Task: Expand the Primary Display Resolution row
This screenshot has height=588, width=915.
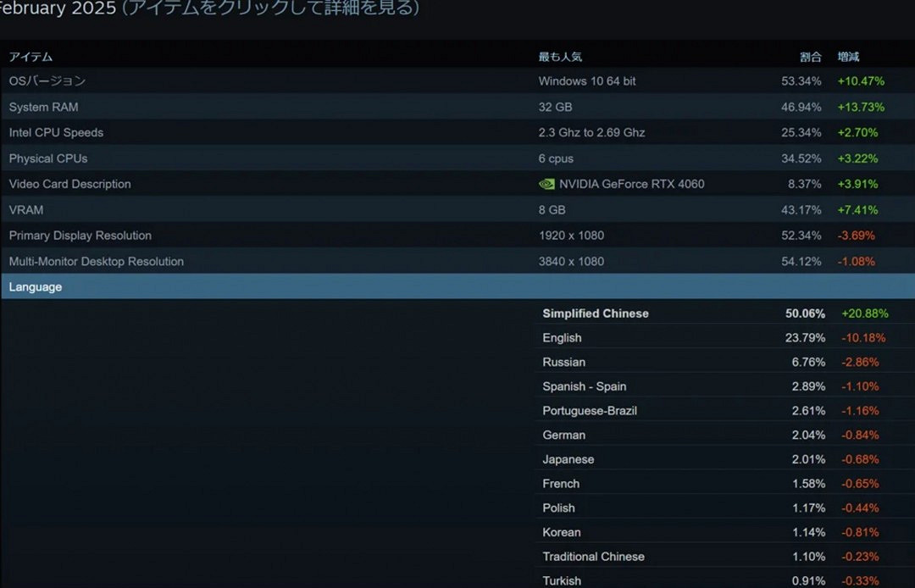Action: pos(80,235)
